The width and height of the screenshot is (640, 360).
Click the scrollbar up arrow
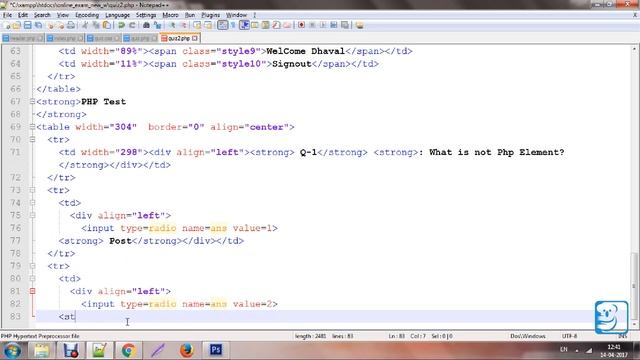[x=635, y=49]
